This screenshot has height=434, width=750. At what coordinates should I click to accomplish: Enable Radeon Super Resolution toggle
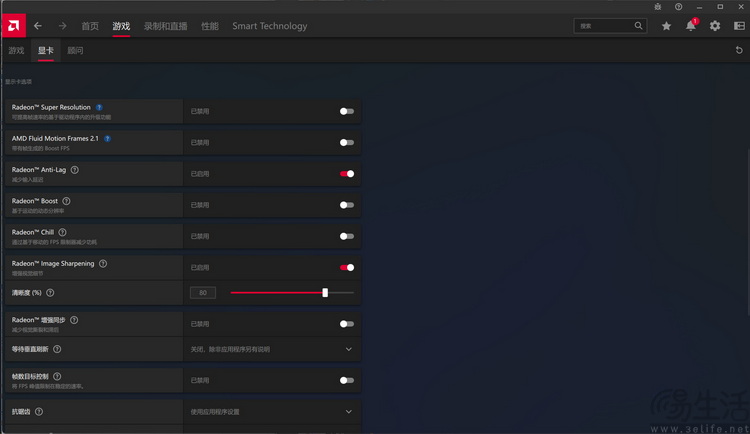[347, 111]
